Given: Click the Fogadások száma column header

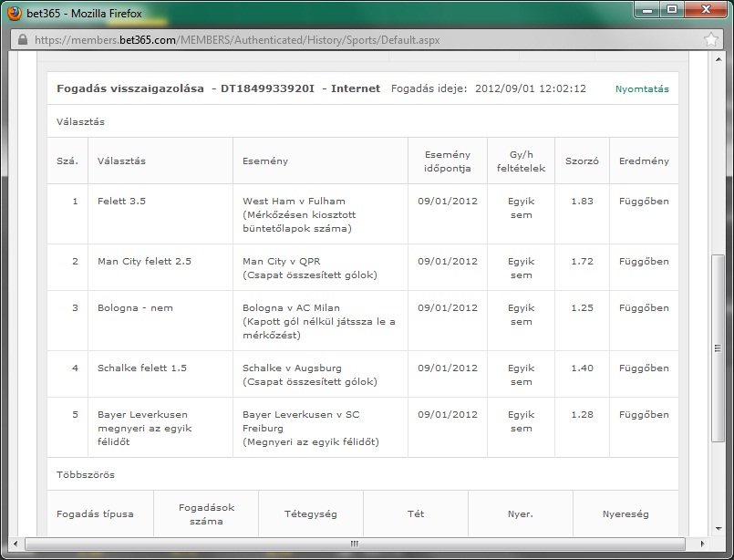Looking at the screenshot, I should pos(206,514).
